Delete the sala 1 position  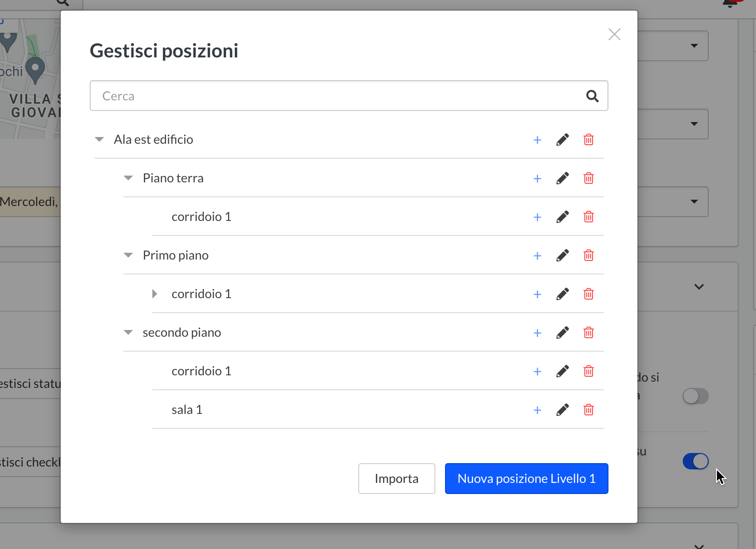588,410
